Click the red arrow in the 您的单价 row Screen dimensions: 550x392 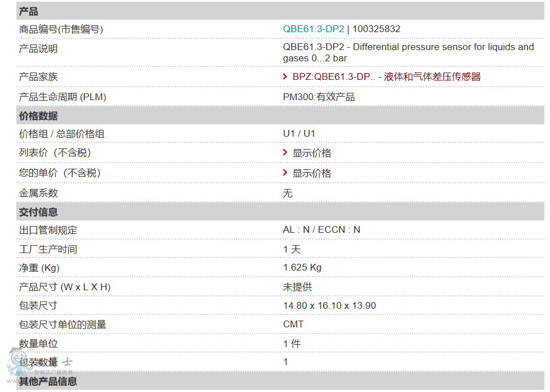(286, 173)
